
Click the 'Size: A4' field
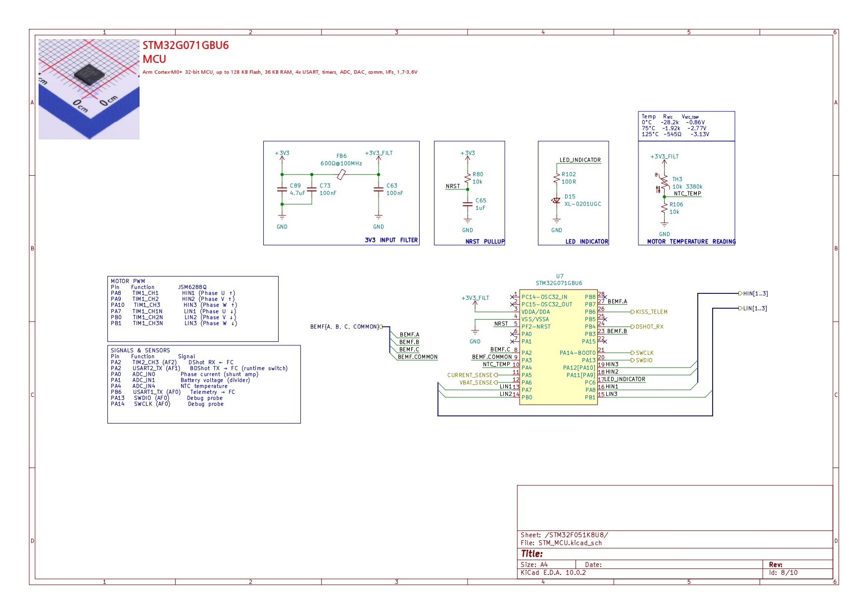[x=534, y=565]
